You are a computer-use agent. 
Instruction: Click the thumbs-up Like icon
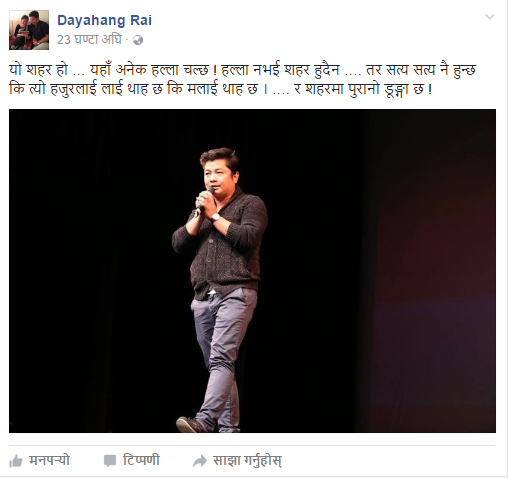click(x=16, y=461)
